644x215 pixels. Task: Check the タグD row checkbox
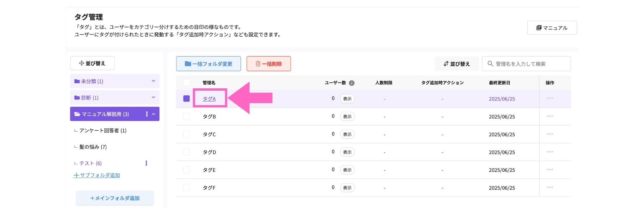186,152
